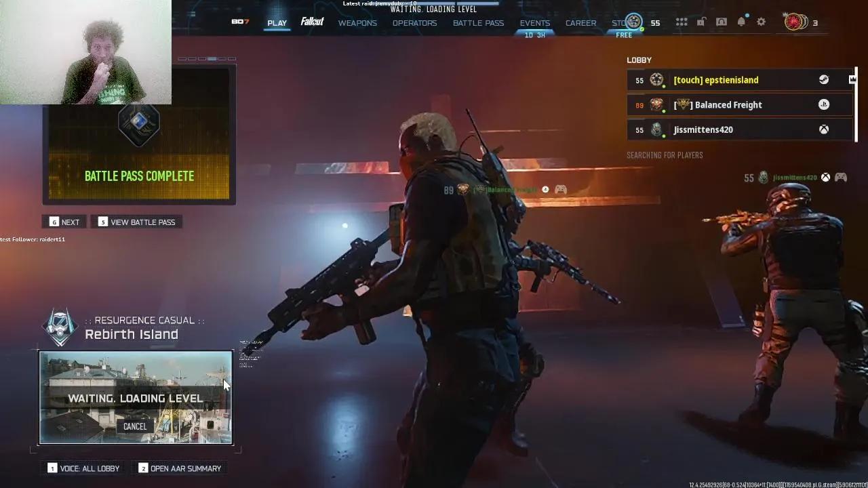The image size is (868, 488).
Task: Select the rank emblem showing 55
Action: tap(655, 22)
